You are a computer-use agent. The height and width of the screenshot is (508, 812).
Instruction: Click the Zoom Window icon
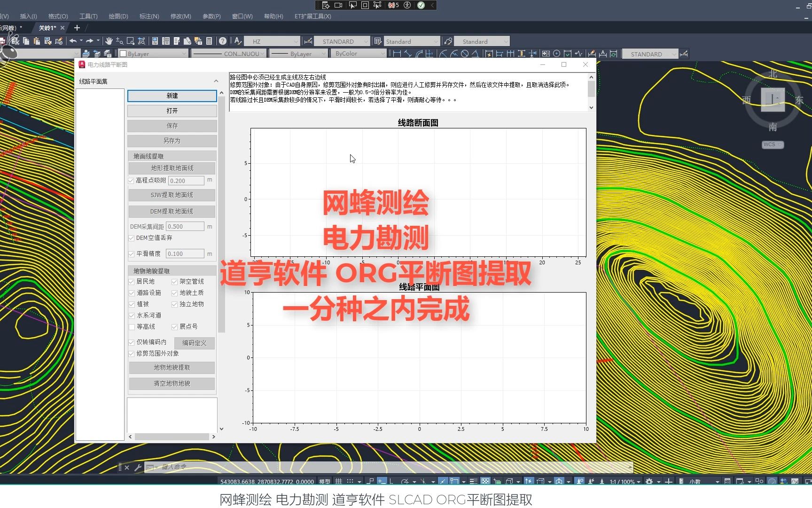pos(131,41)
